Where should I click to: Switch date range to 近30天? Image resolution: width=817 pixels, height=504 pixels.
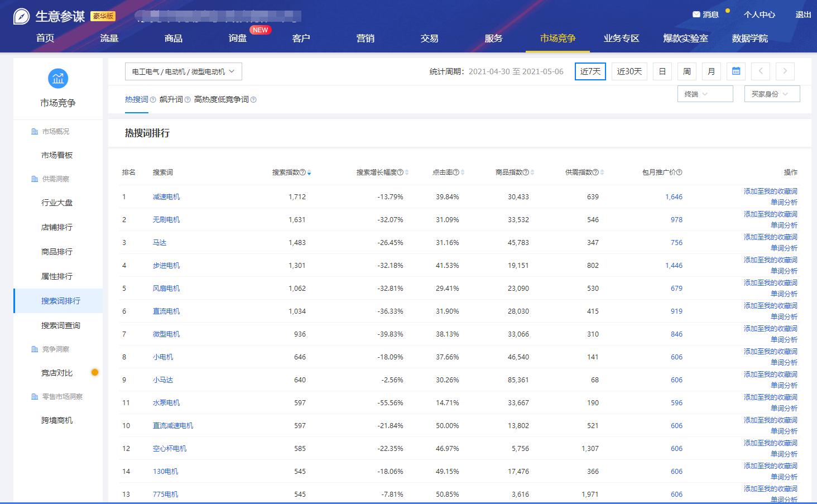(629, 71)
